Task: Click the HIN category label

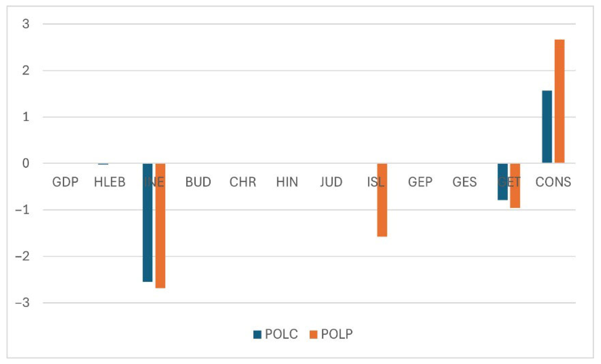Action: [x=287, y=182]
